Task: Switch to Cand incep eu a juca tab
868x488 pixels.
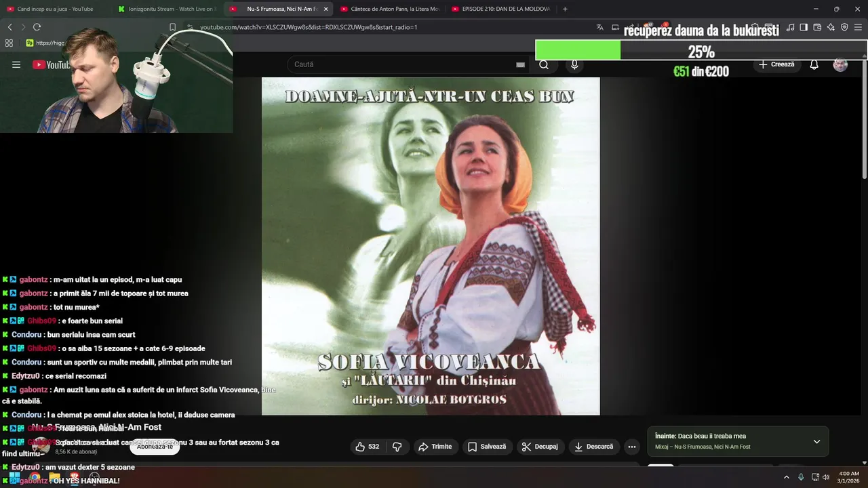Action: 56,9
